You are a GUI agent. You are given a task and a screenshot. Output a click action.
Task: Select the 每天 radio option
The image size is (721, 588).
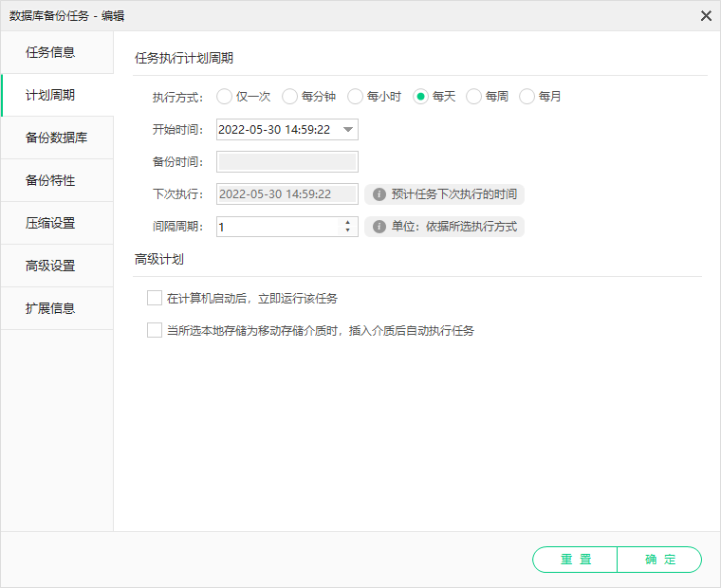pyautogui.click(x=420, y=97)
